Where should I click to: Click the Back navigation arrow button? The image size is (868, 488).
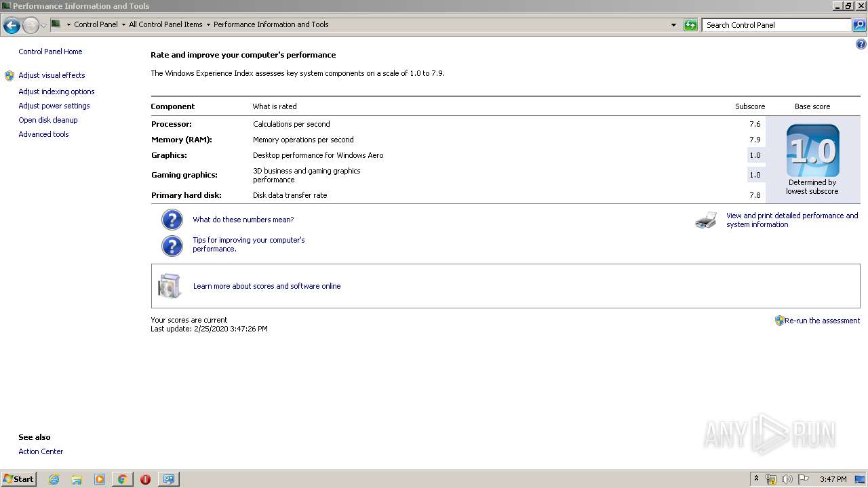tap(12, 26)
